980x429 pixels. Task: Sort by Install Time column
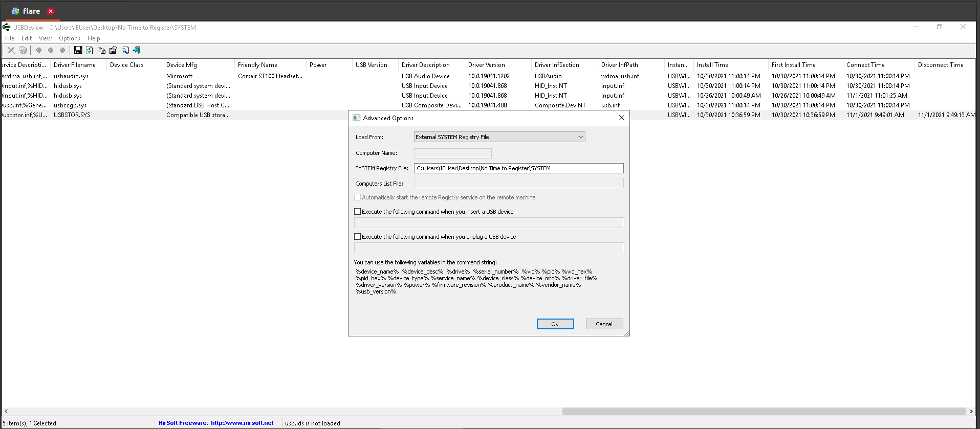[x=731, y=65]
